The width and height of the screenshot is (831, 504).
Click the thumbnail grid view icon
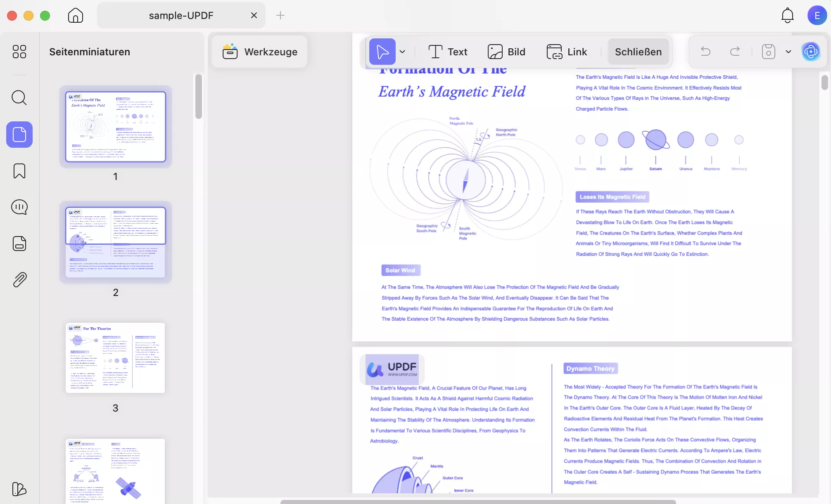tap(19, 52)
